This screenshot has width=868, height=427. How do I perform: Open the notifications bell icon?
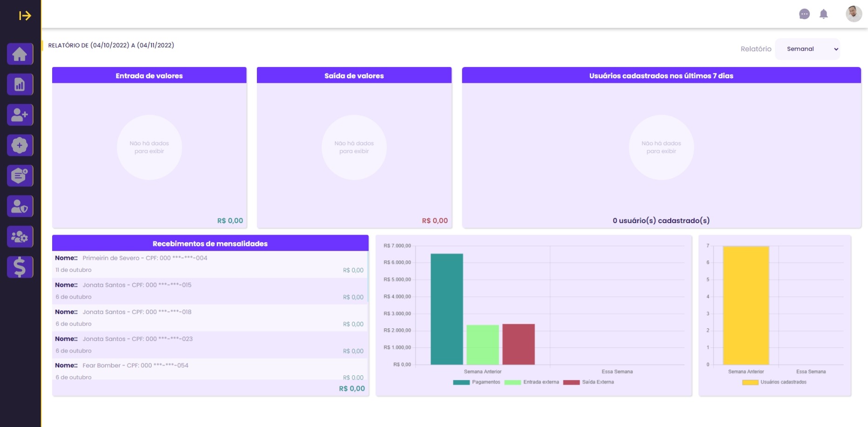[824, 14]
